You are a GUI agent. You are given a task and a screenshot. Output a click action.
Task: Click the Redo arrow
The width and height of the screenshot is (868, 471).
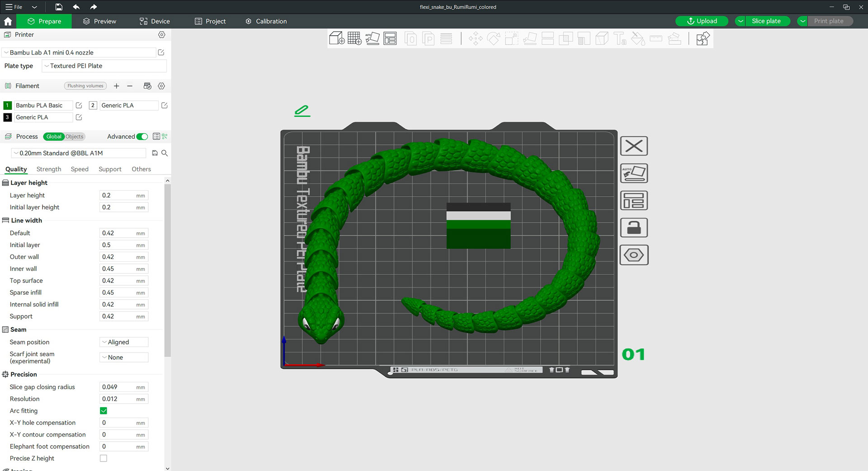93,7
